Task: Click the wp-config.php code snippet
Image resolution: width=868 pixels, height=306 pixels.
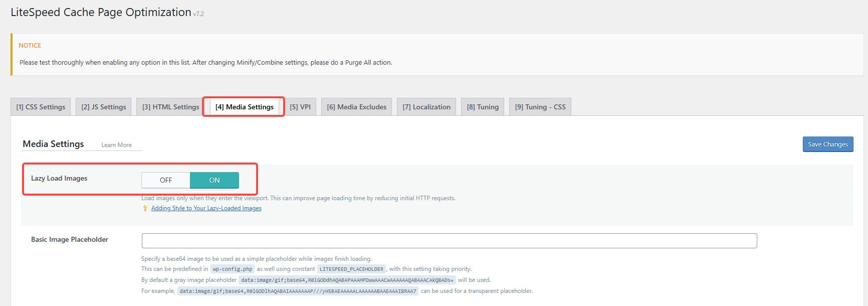Action: pyautogui.click(x=233, y=269)
